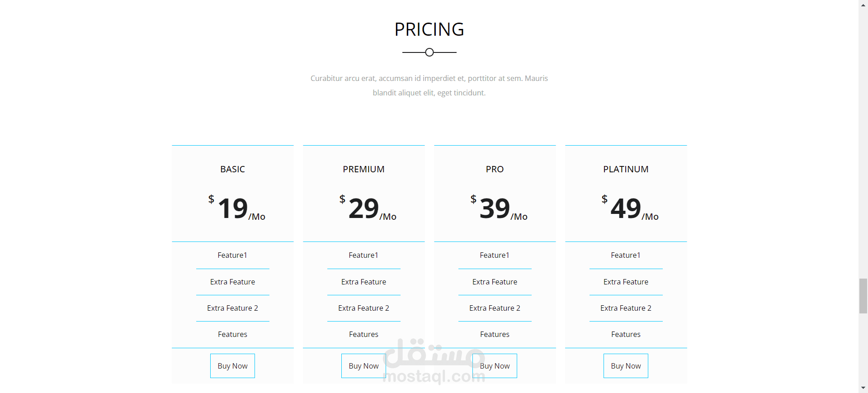Click Extra Feature 2 in Basic plan
Screen dimensions: 868x393
pos(232,308)
